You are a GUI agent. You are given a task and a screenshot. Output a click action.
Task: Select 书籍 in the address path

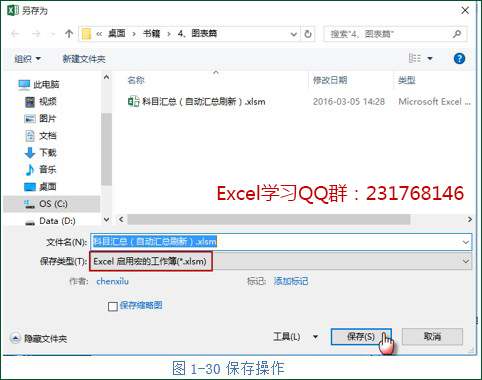point(151,34)
